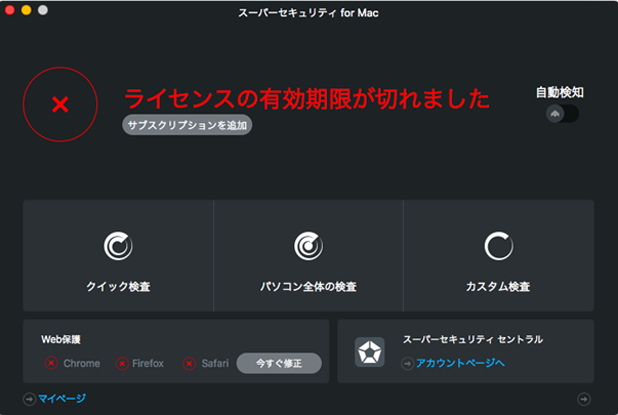Viewport: 618px width, 415px height.
Task: Click the arrow icon at bottom-right corner
Action: tap(584, 399)
